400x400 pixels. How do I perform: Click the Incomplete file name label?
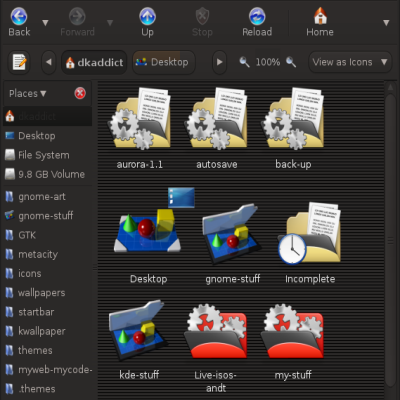pos(310,279)
